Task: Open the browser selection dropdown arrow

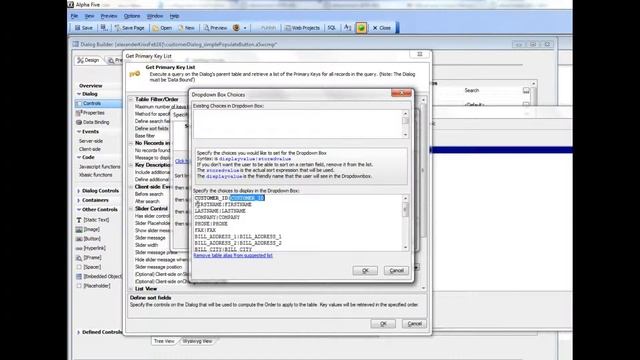Action: click(x=245, y=28)
